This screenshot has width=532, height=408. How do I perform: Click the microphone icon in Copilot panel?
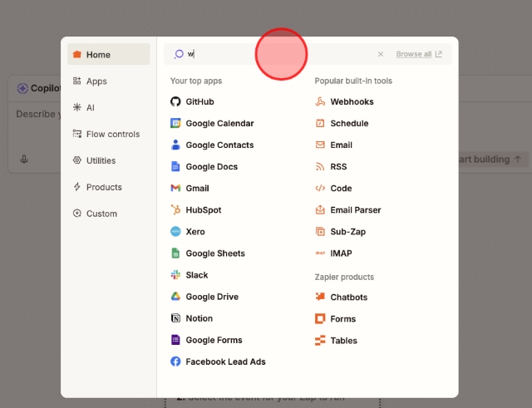[x=24, y=159]
